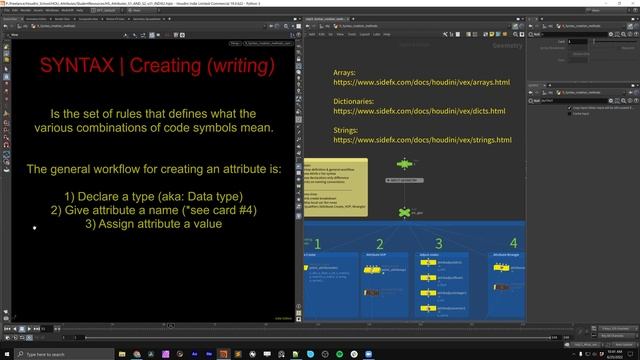This screenshot has height=360, width=640.
Task: Play the timeline forward
Action: point(29,329)
